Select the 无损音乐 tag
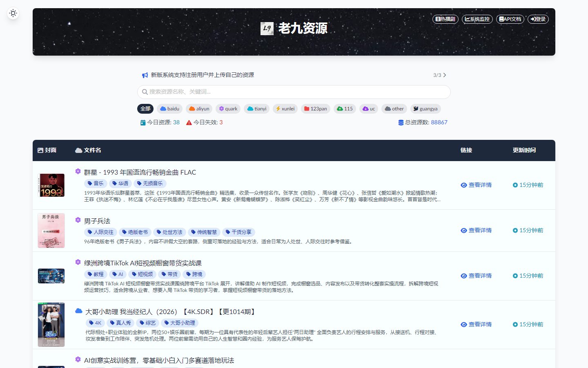The height and width of the screenshot is (368, 588). 150,184
